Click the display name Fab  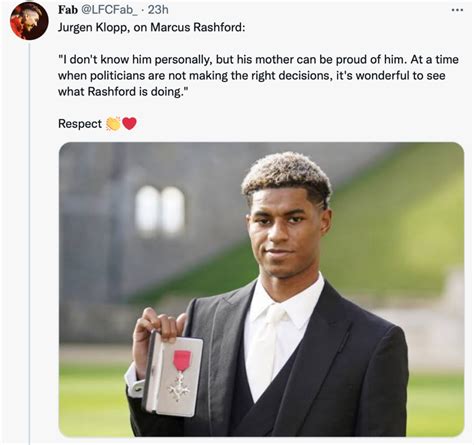coord(68,10)
